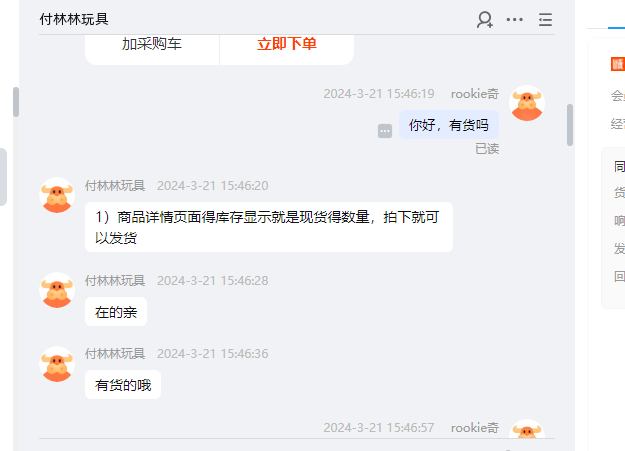
Task: Select the 有货的哦 message bubble
Action: click(123, 385)
